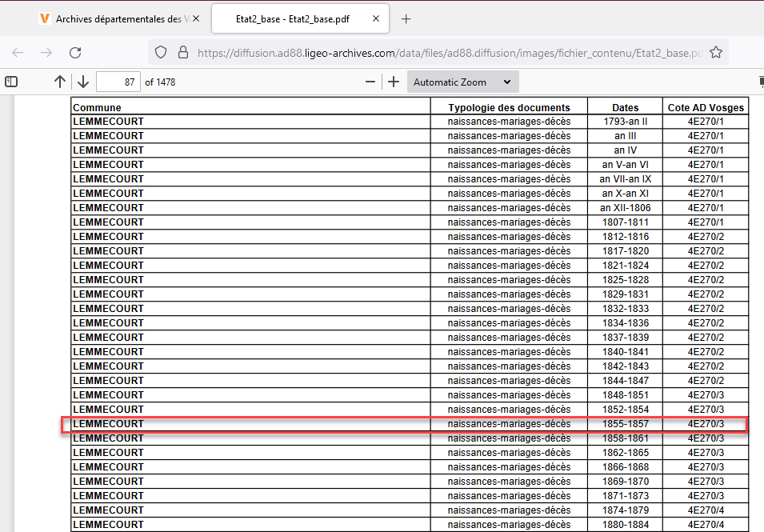This screenshot has width=764, height=532.
Task: Open tracking protection shield icon
Action: (x=161, y=52)
